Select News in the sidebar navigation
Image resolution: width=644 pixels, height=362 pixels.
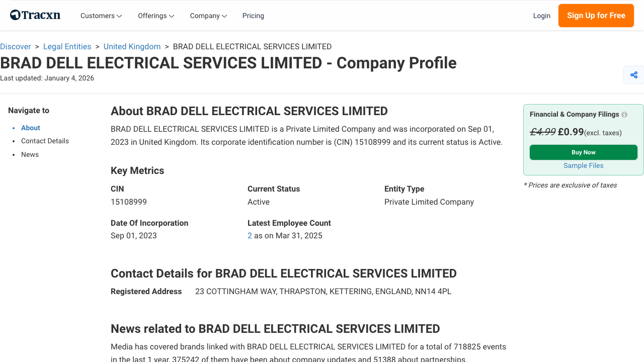click(x=30, y=154)
